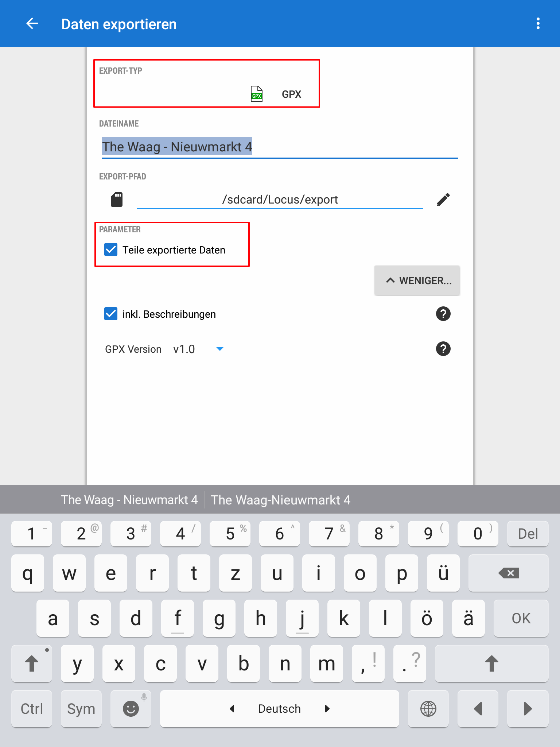
Task: Open help for inkl. Beschreibungen
Action: [x=443, y=314]
